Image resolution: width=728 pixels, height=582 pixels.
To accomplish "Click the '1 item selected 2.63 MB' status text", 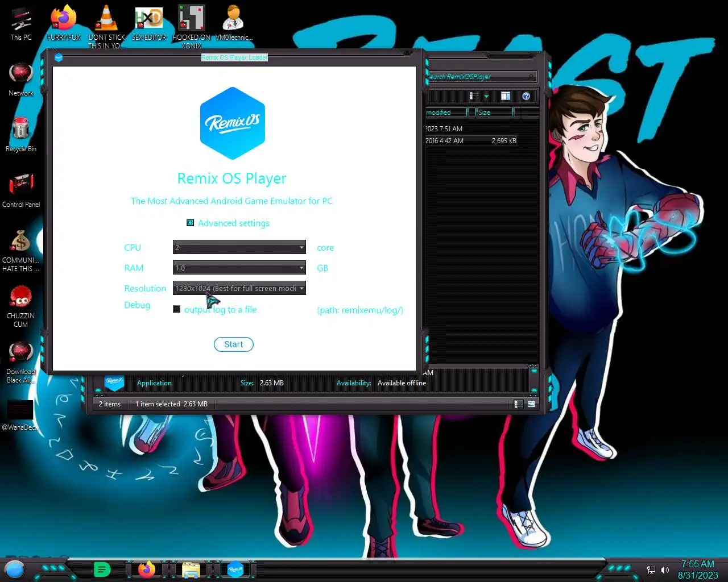I will click(x=171, y=404).
